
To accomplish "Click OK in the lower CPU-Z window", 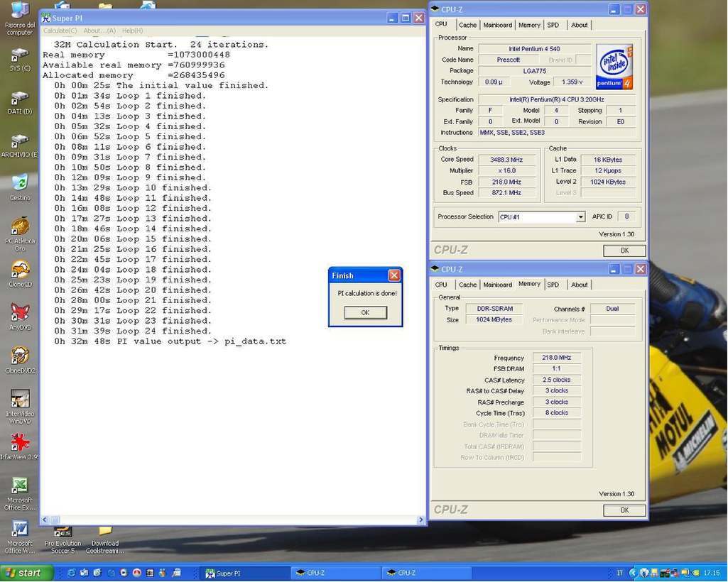I will tap(624, 510).
